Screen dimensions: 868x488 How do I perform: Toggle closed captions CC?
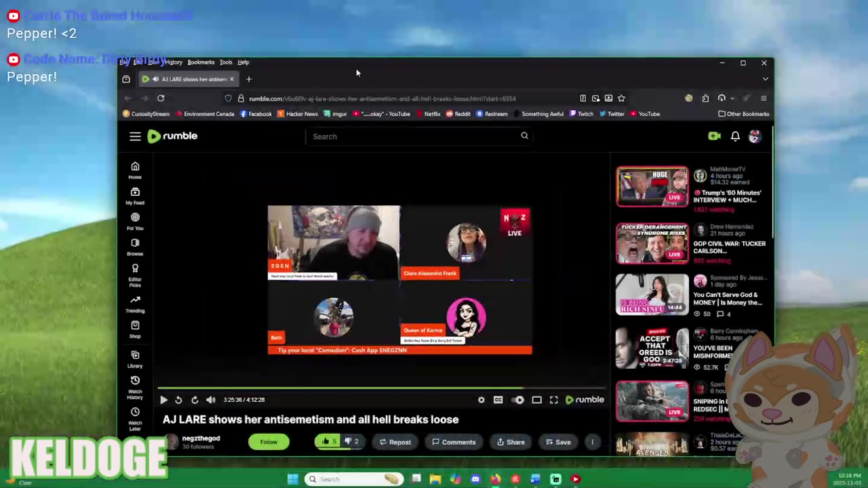pos(498,400)
